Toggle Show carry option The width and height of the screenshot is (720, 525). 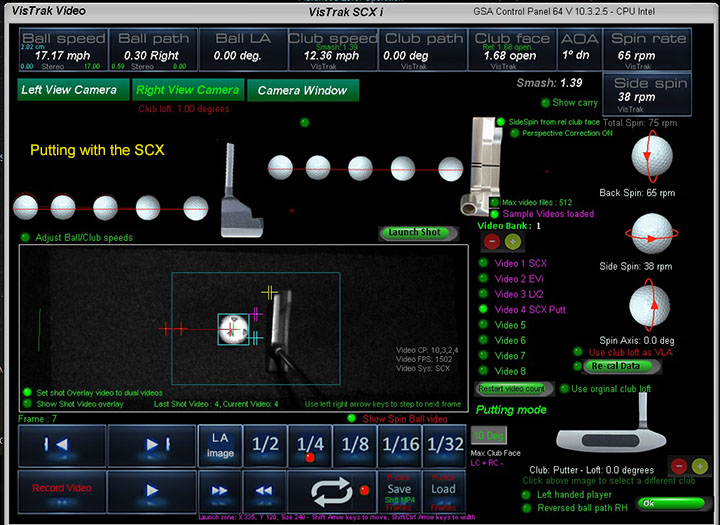[x=545, y=102]
